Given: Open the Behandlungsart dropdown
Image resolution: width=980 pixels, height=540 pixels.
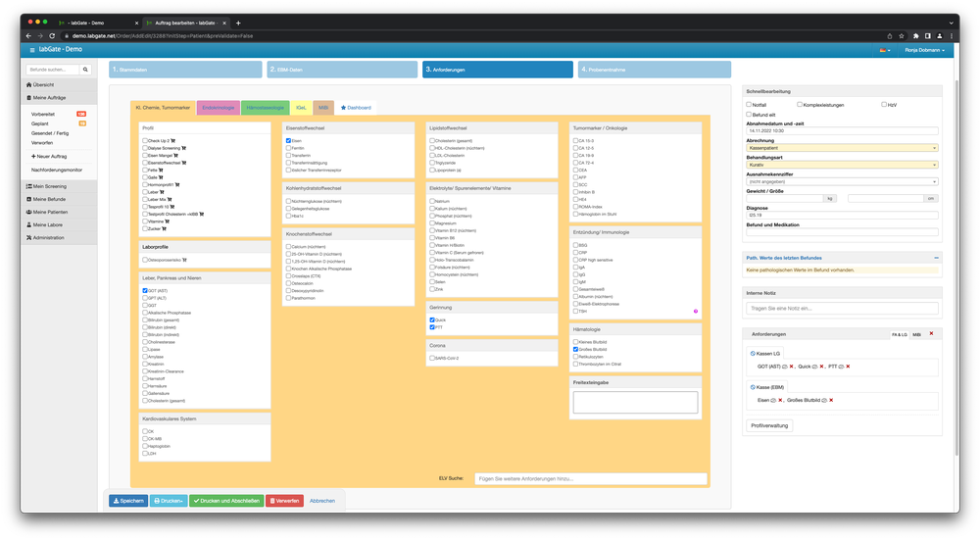Looking at the screenshot, I should point(842,165).
